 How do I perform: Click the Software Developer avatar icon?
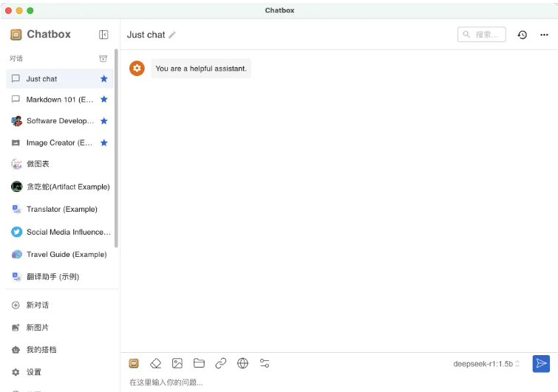16,121
